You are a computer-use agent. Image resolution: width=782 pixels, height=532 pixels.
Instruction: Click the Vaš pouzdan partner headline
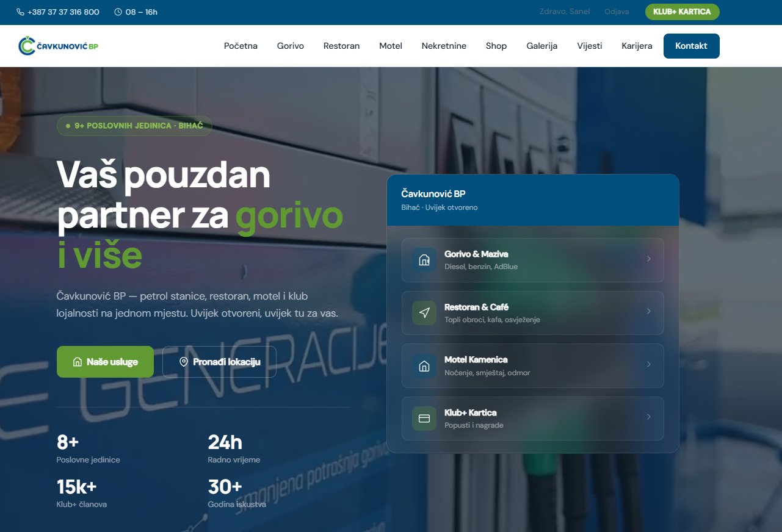click(x=200, y=215)
